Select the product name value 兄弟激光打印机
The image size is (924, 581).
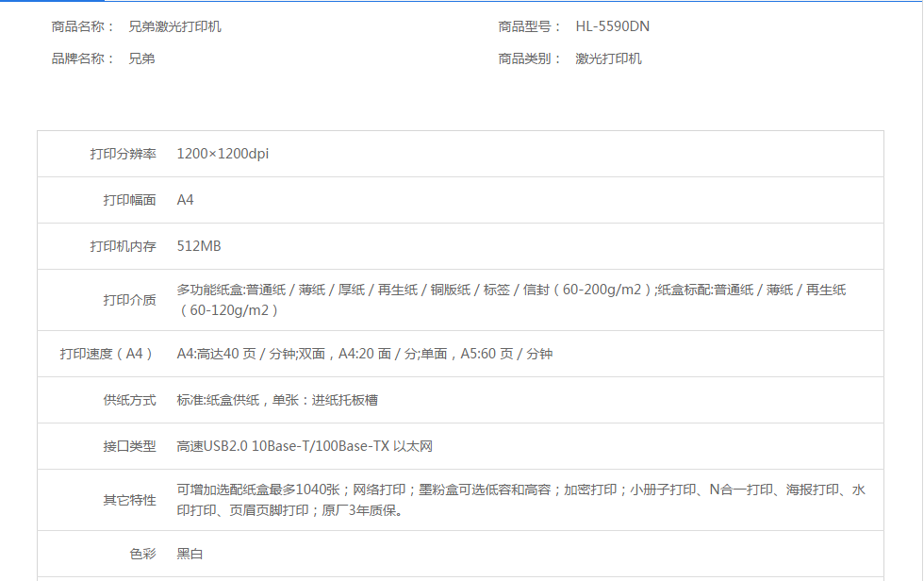coord(175,26)
